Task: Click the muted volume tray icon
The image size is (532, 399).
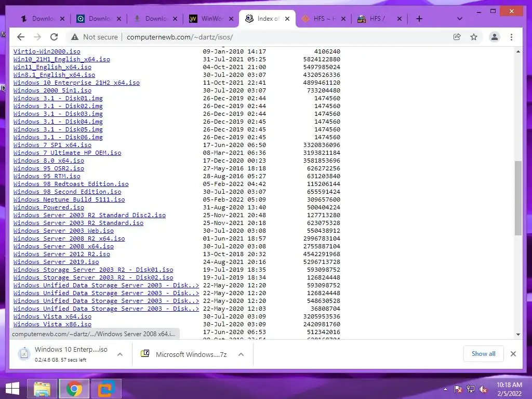Action: [483, 389]
